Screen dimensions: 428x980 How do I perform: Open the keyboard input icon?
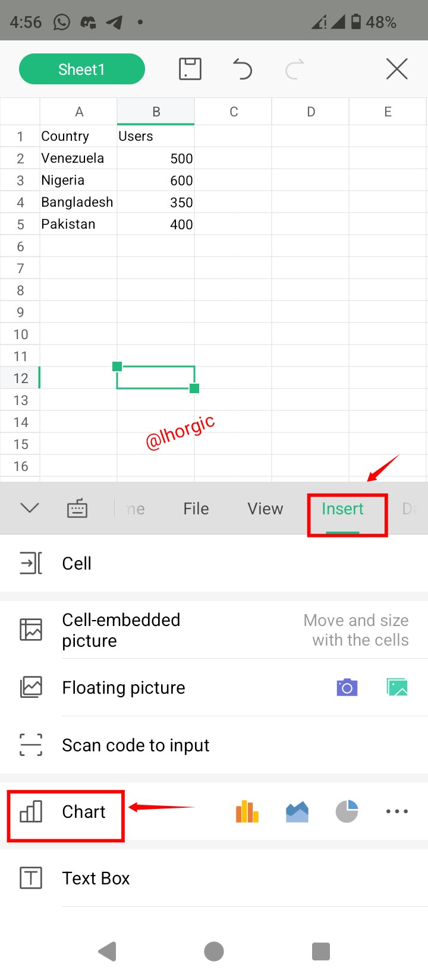click(x=77, y=508)
